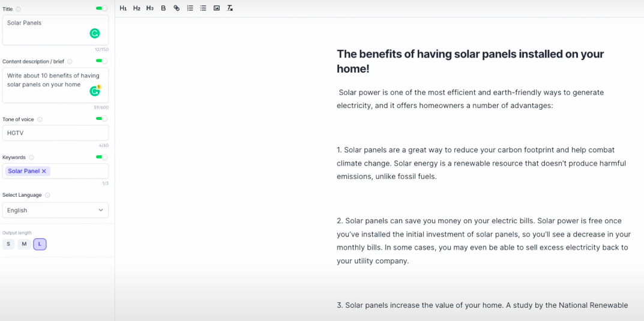The image size is (644, 321).
Task: Switch off Tone of voice toggle
Action: pyautogui.click(x=101, y=119)
